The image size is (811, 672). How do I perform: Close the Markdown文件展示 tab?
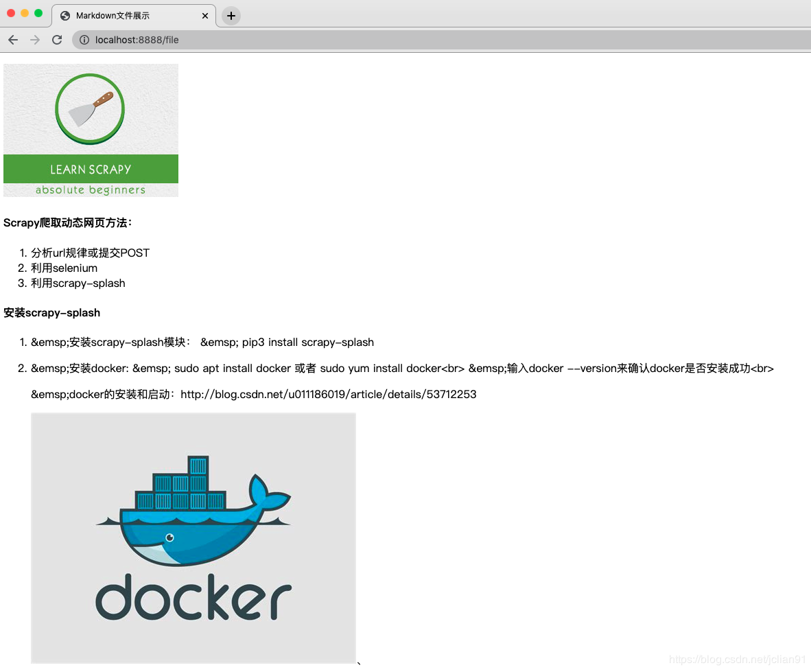[x=205, y=16]
